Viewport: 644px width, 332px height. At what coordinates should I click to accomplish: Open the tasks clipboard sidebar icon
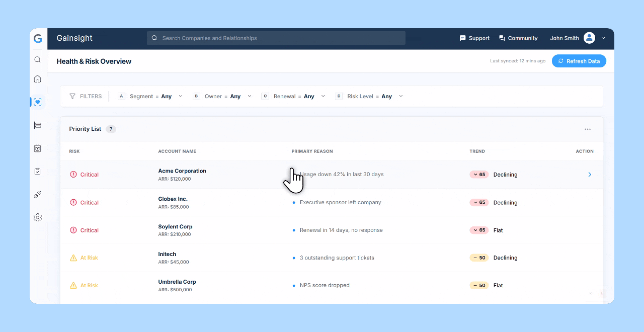(37, 171)
